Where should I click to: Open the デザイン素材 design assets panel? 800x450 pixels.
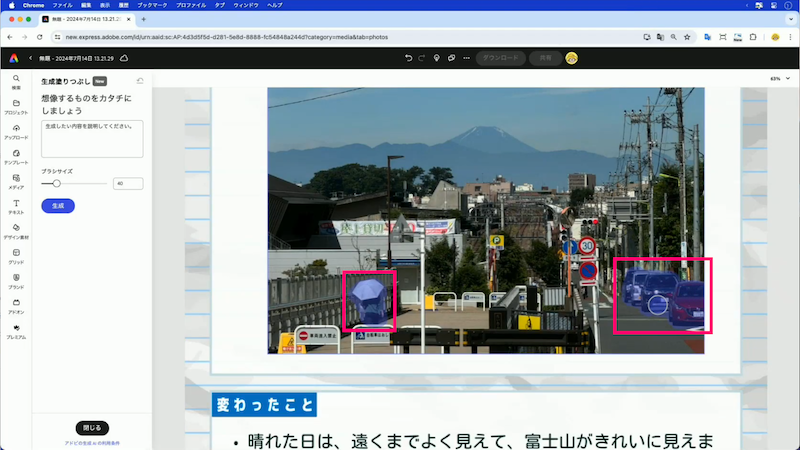[x=16, y=232]
